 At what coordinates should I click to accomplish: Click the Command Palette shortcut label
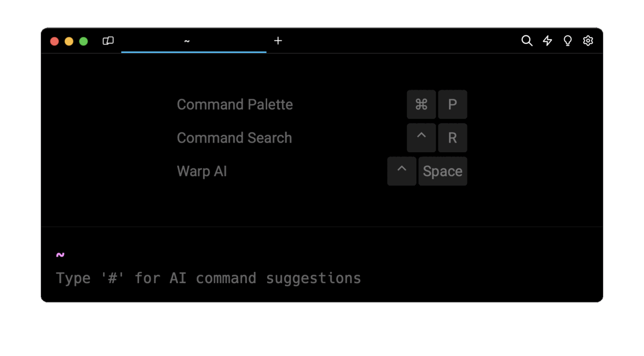pyautogui.click(x=235, y=105)
